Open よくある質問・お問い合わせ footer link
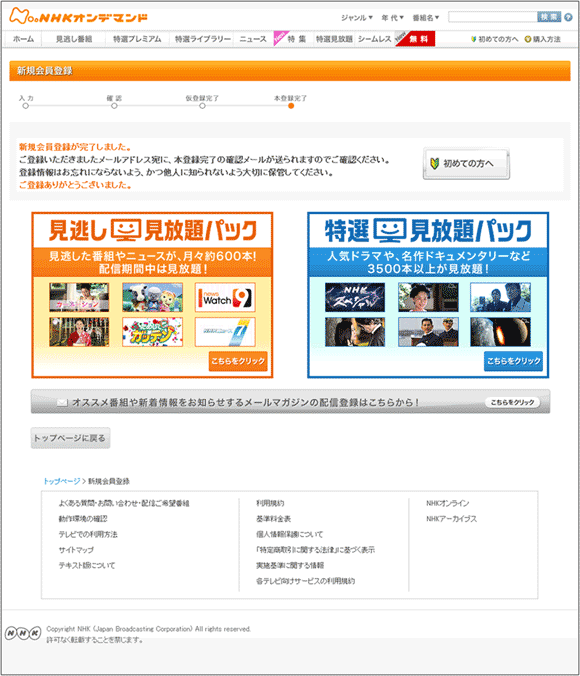 coord(124,503)
